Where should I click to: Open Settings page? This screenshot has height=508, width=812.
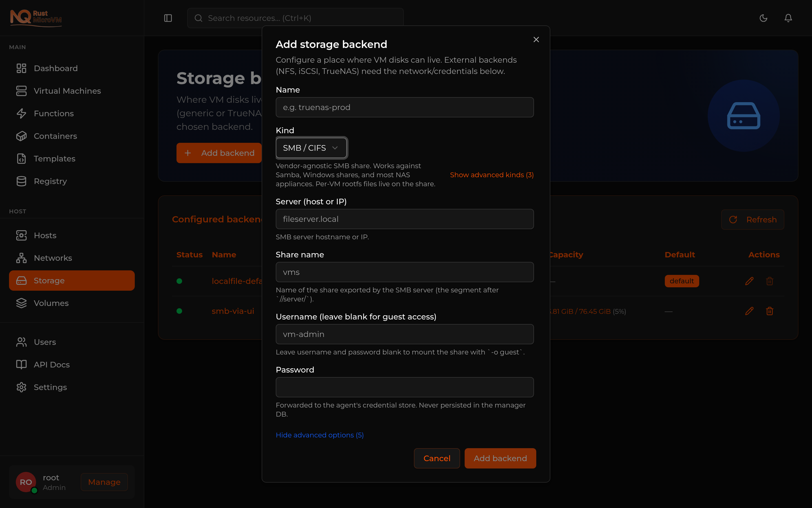pos(72,387)
